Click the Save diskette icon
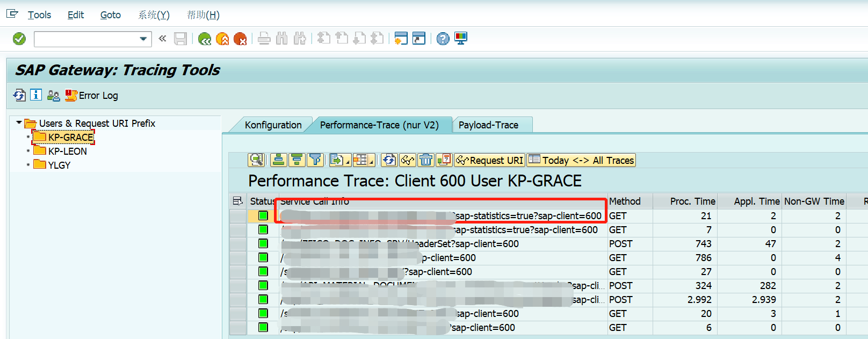This screenshot has height=339, width=868. [180, 39]
